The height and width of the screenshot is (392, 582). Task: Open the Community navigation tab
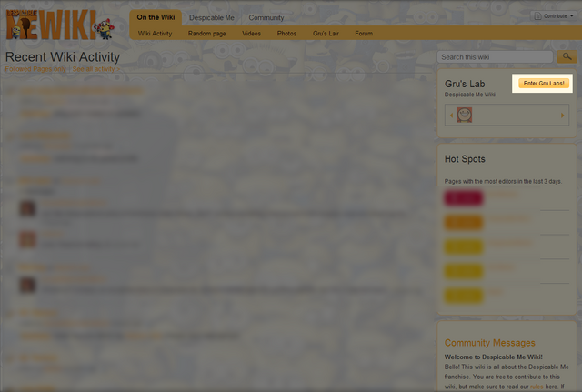point(266,18)
